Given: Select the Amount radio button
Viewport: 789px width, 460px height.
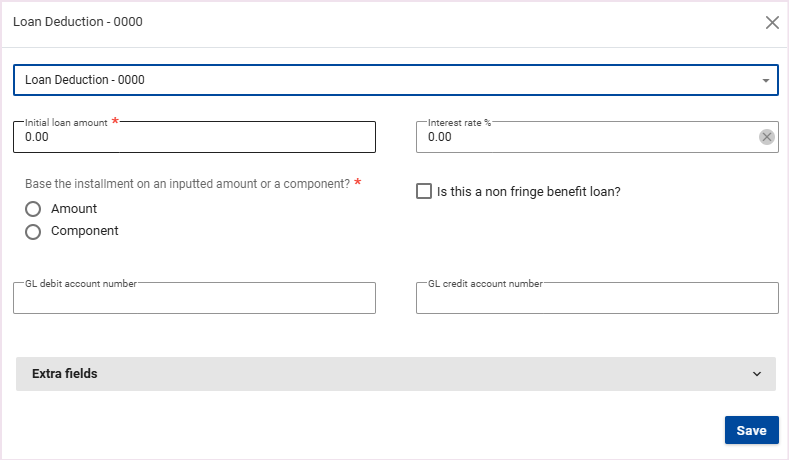Looking at the screenshot, I should click(x=33, y=209).
